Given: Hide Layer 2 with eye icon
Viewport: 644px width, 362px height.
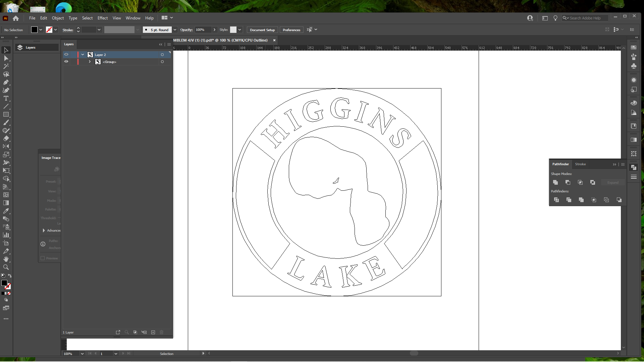Looking at the screenshot, I should tap(66, 55).
